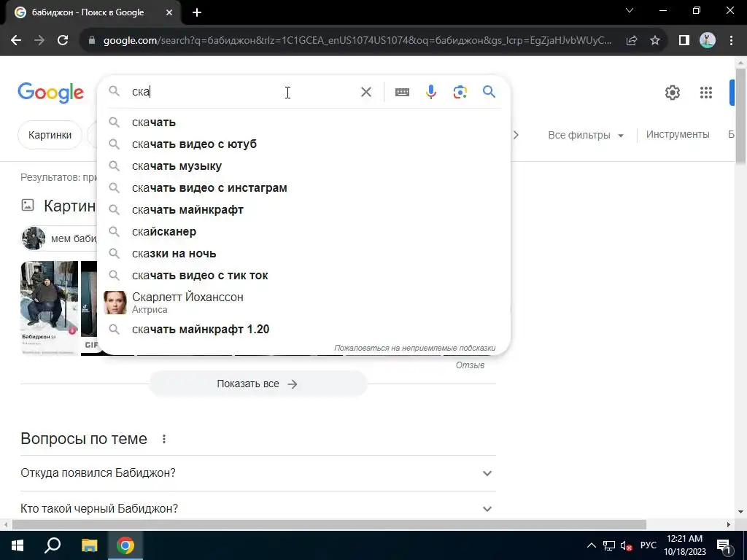747x560 pixels.
Task: Select suggestion скайсканер
Action: (303, 232)
